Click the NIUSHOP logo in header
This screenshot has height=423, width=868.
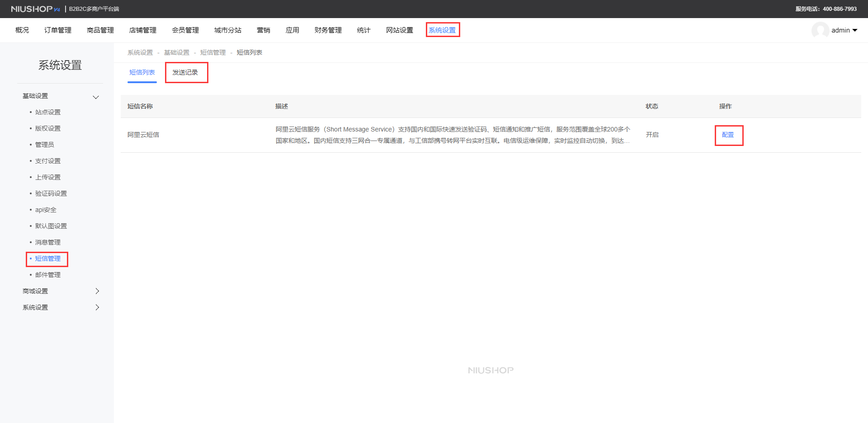tap(35, 9)
